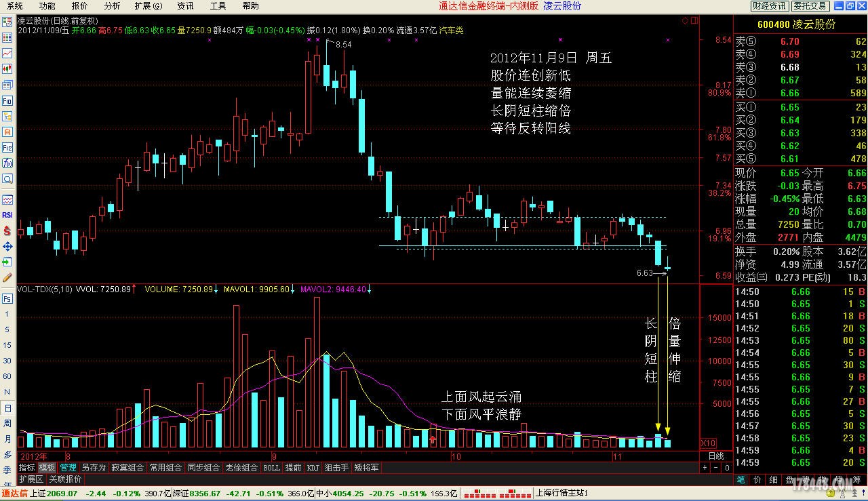
Task: Click the F10 company info sidebar icon
Action: [7, 100]
